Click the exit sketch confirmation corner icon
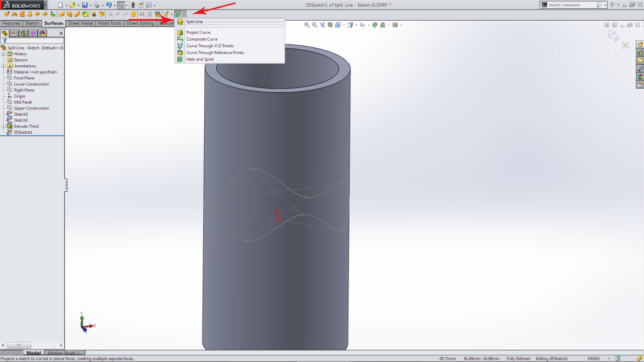644x362 pixels. tap(613, 37)
